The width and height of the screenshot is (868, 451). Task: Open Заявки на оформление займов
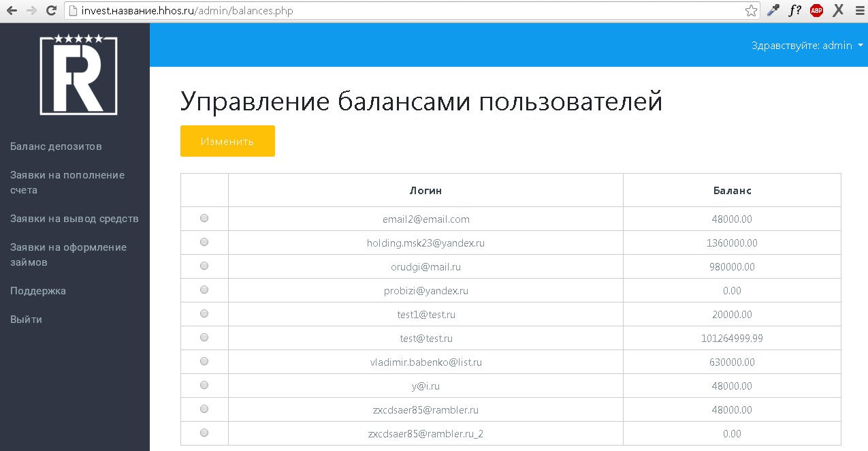tap(68, 255)
